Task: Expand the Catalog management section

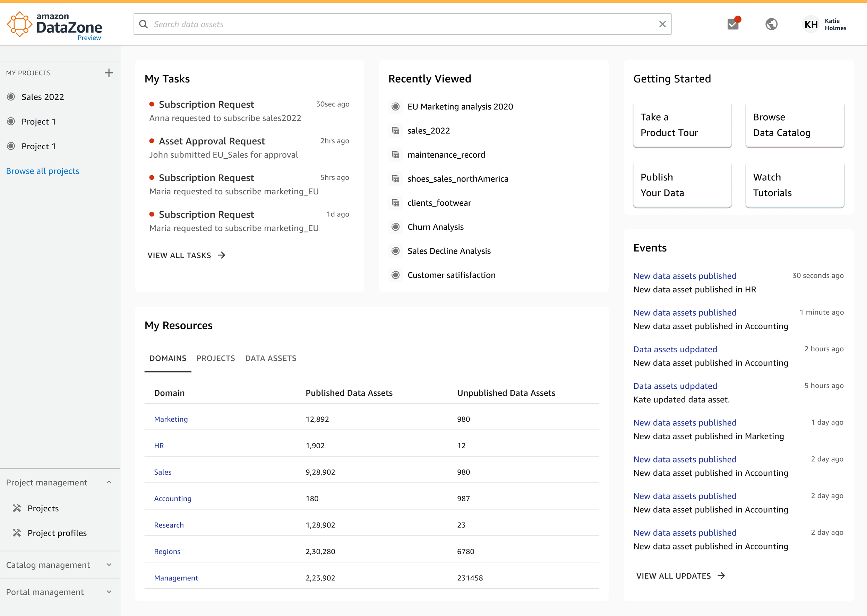Action: click(109, 565)
